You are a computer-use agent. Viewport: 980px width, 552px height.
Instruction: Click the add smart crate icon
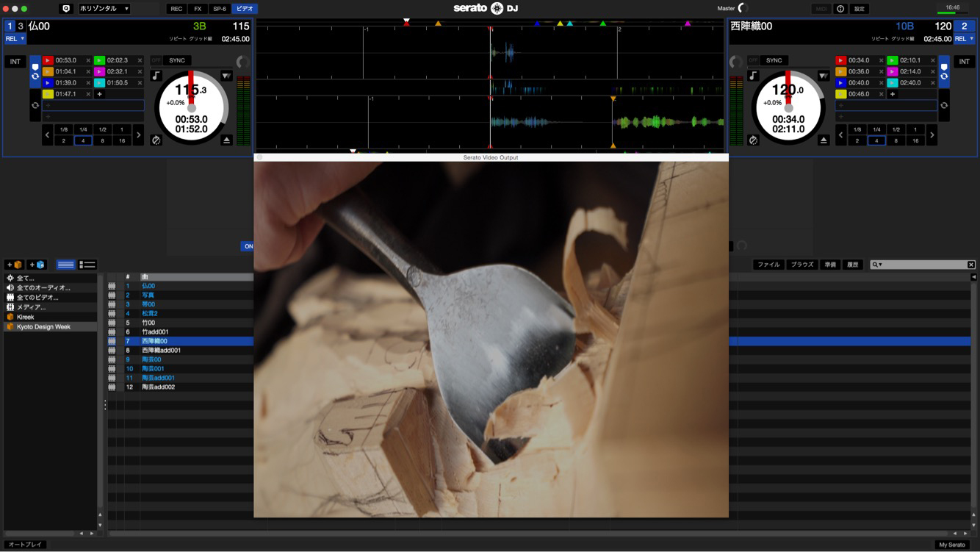(x=37, y=265)
